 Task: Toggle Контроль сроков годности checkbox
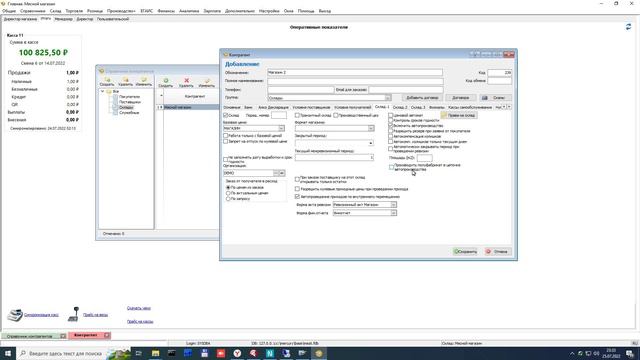tap(391, 121)
